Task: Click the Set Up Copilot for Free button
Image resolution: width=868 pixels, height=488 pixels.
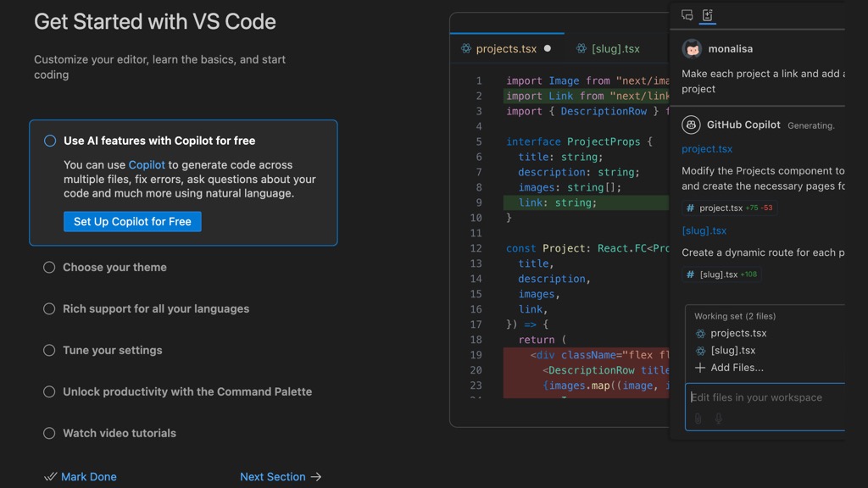Action: [132, 221]
